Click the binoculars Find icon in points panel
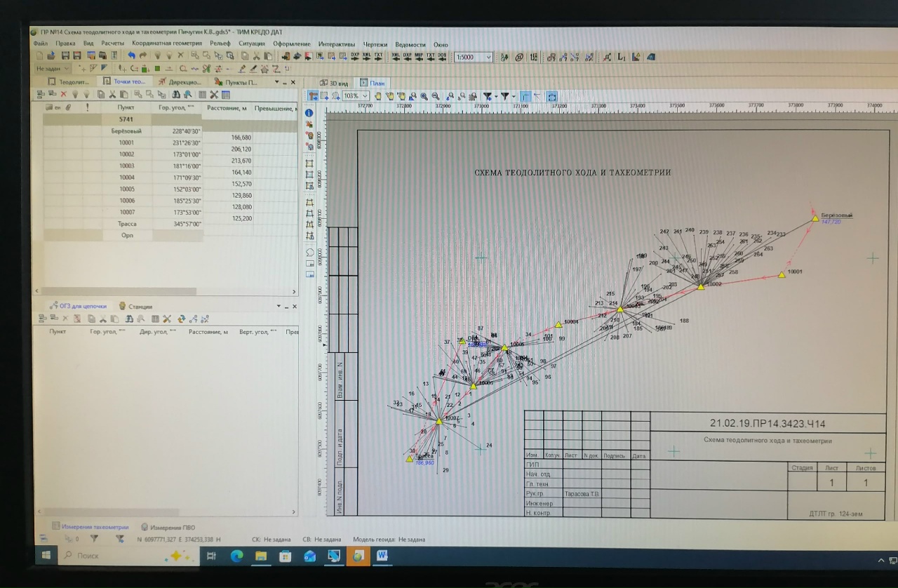 [x=176, y=95]
